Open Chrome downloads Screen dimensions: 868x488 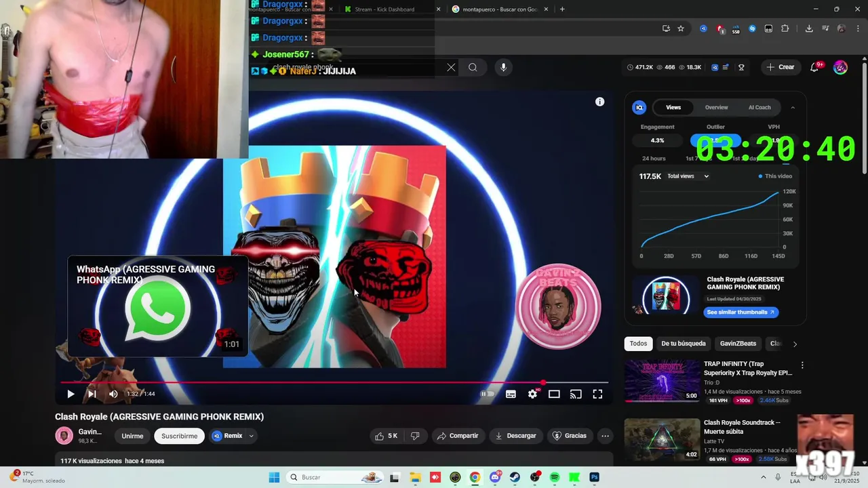click(x=809, y=28)
